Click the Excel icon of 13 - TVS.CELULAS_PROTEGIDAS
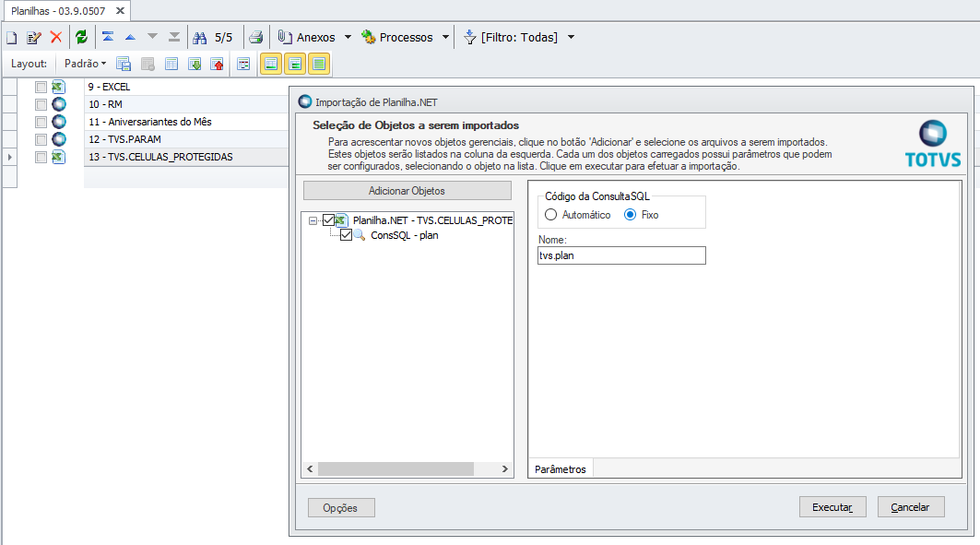 coord(59,157)
